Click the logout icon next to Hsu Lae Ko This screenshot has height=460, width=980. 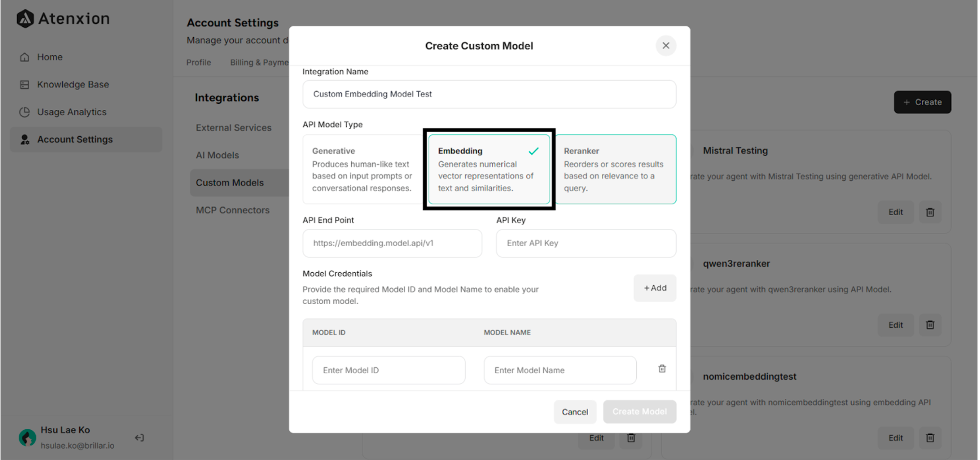click(x=139, y=437)
